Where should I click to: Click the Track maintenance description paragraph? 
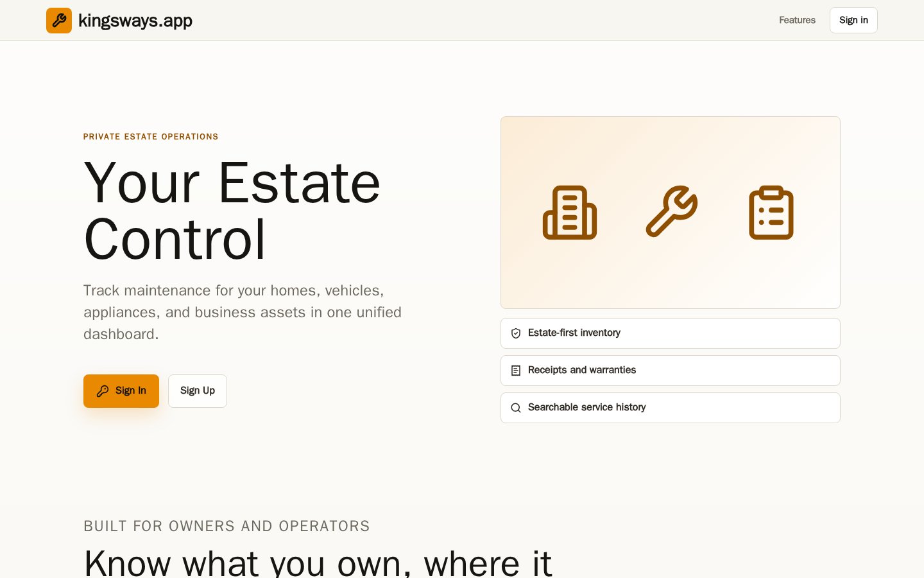[x=243, y=312]
